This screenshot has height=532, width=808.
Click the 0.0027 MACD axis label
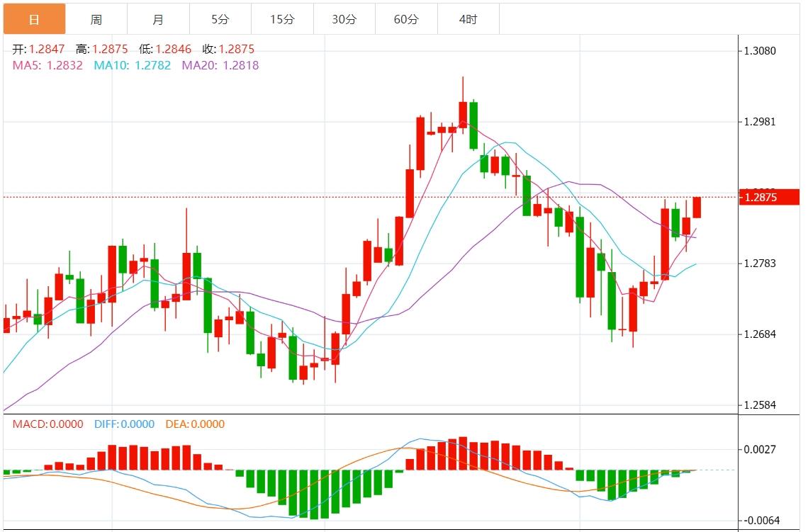(760, 449)
